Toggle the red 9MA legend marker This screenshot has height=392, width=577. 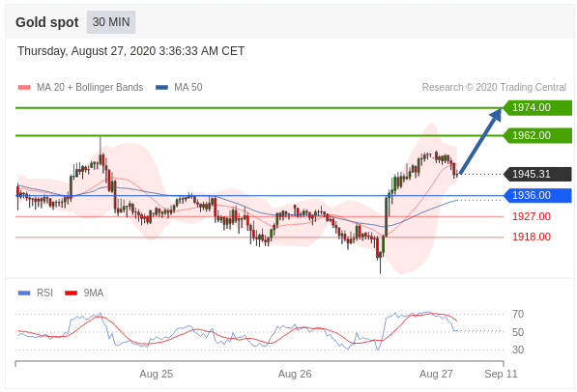point(71,294)
